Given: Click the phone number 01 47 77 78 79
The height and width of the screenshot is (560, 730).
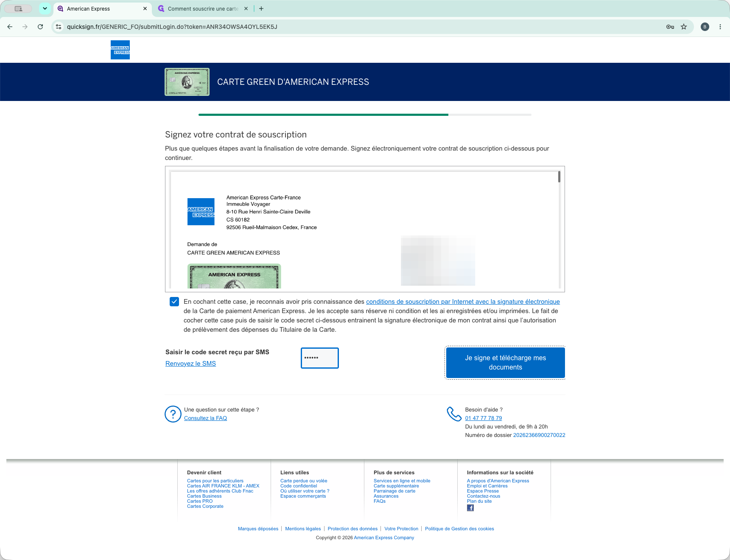Looking at the screenshot, I should pyautogui.click(x=484, y=418).
